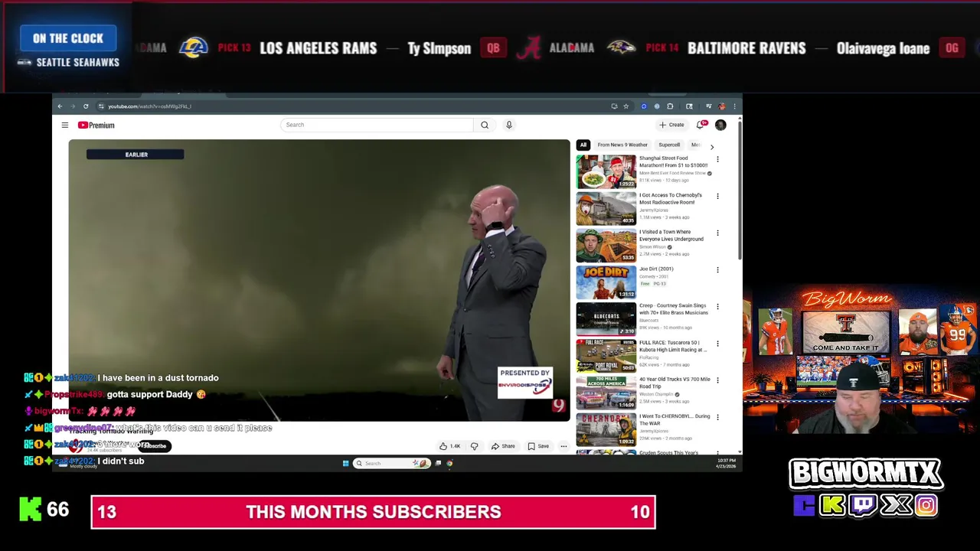The image size is (980, 551).
Task: Open the Shanghai Street Food Marathon thumbnail
Action: coord(606,171)
